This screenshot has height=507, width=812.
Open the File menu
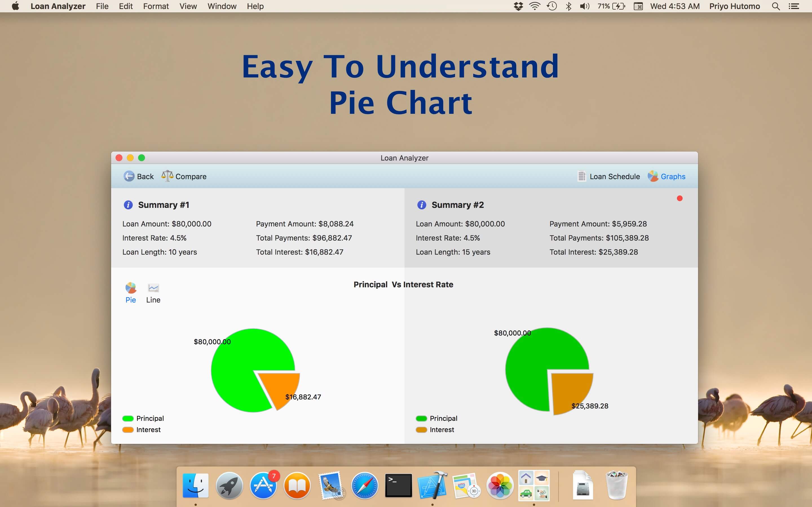tap(102, 6)
